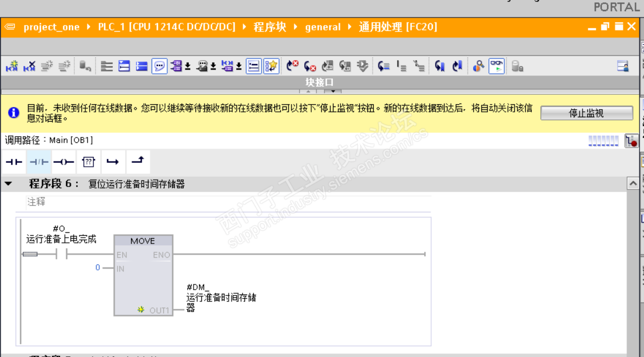Click the info icon in the yellow message
644x357 pixels.
tap(13, 112)
